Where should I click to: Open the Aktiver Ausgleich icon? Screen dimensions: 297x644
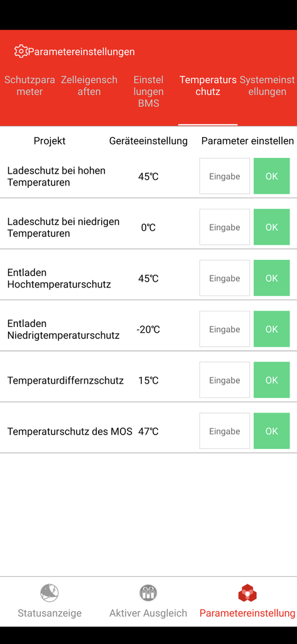[x=148, y=592]
